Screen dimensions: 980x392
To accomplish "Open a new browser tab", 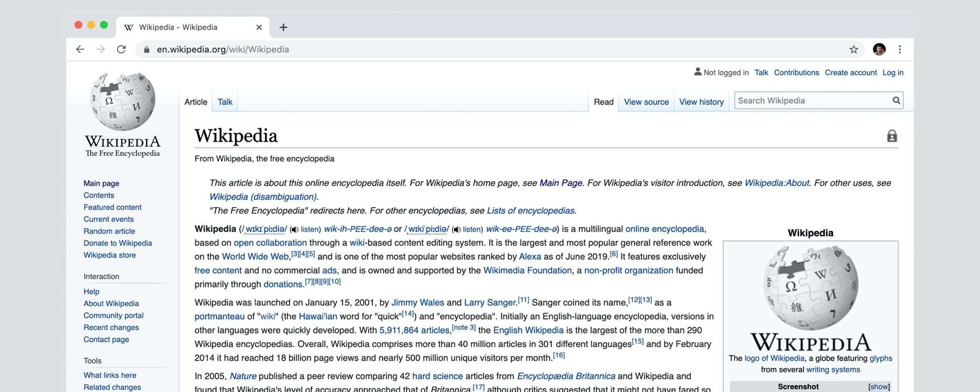I will (283, 27).
